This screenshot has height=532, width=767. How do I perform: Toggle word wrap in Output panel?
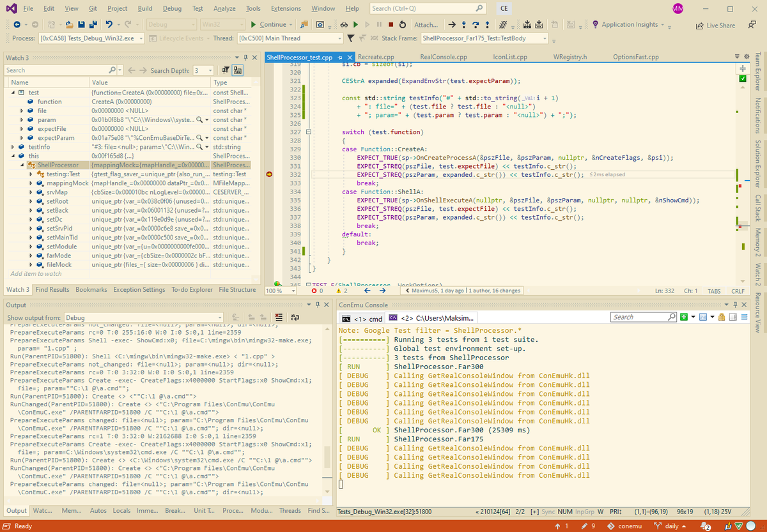[x=295, y=317]
